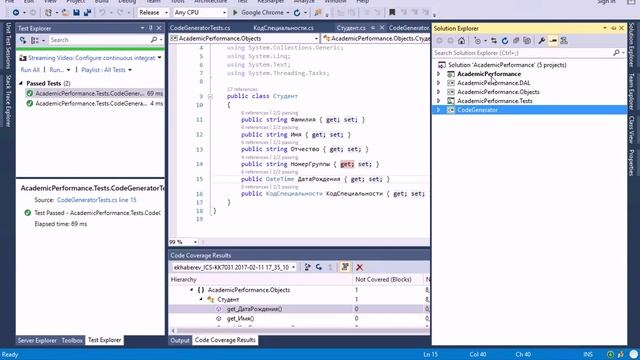Select the Студент.cs editor tab
640x360 pixels.
(351, 28)
